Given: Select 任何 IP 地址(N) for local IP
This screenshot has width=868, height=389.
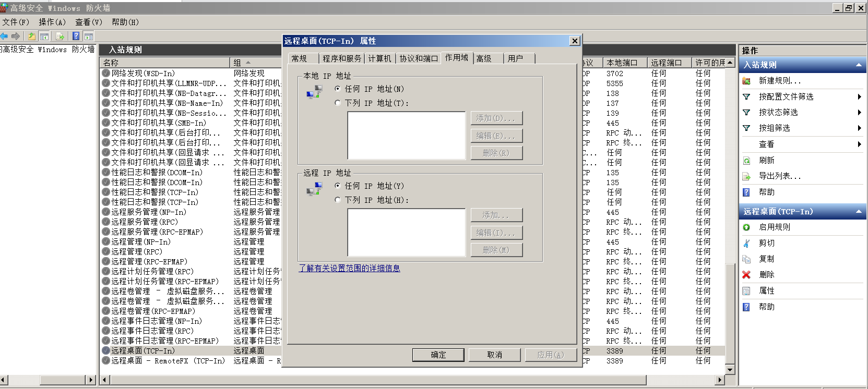Looking at the screenshot, I should coord(338,89).
